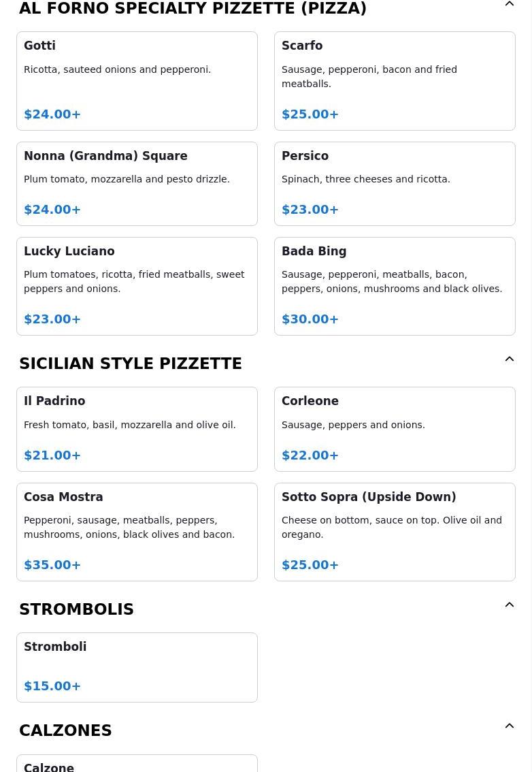The height and width of the screenshot is (772, 532).
Task: Pick the Bada Bing pizza
Action: coord(395,286)
